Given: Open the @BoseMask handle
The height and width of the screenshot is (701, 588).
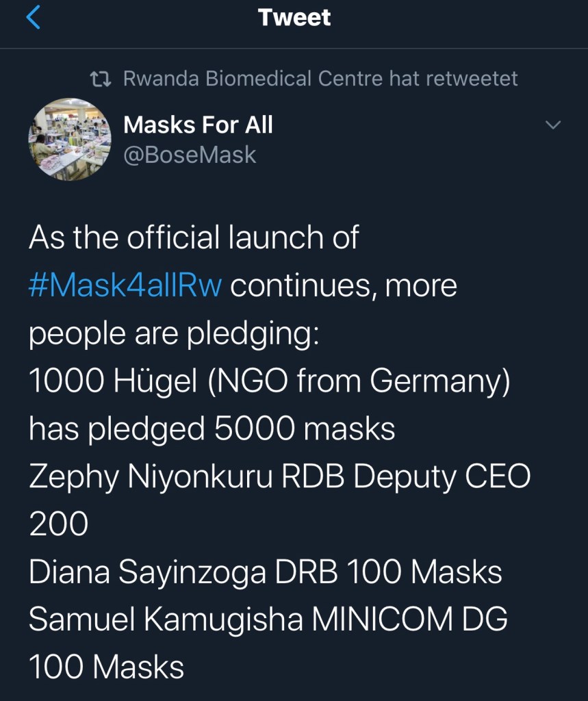Looking at the screenshot, I should [190, 155].
